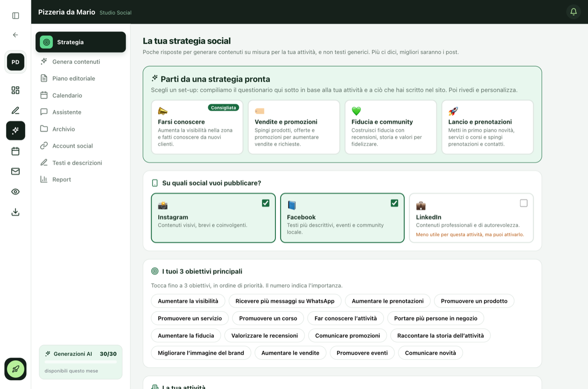
Task: Click the megaphone icon on Farsi conoscere
Action: pos(163,111)
